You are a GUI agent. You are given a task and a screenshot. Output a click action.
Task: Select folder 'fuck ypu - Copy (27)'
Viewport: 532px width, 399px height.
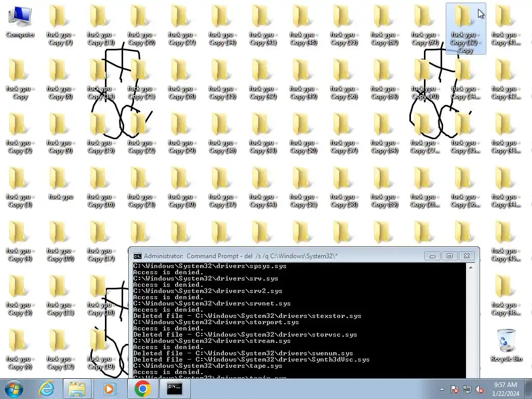pyautogui.click(x=182, y=26)
